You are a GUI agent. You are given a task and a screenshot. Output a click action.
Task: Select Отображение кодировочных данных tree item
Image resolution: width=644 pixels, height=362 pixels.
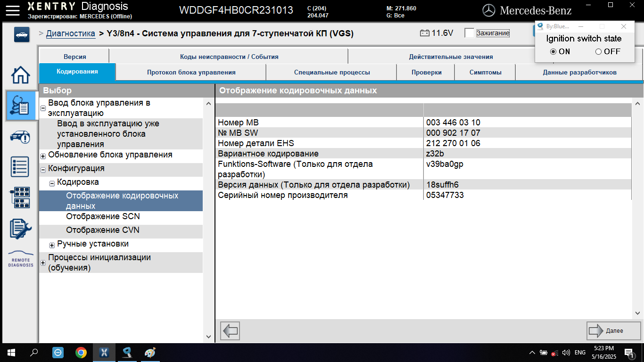[121, 201]
